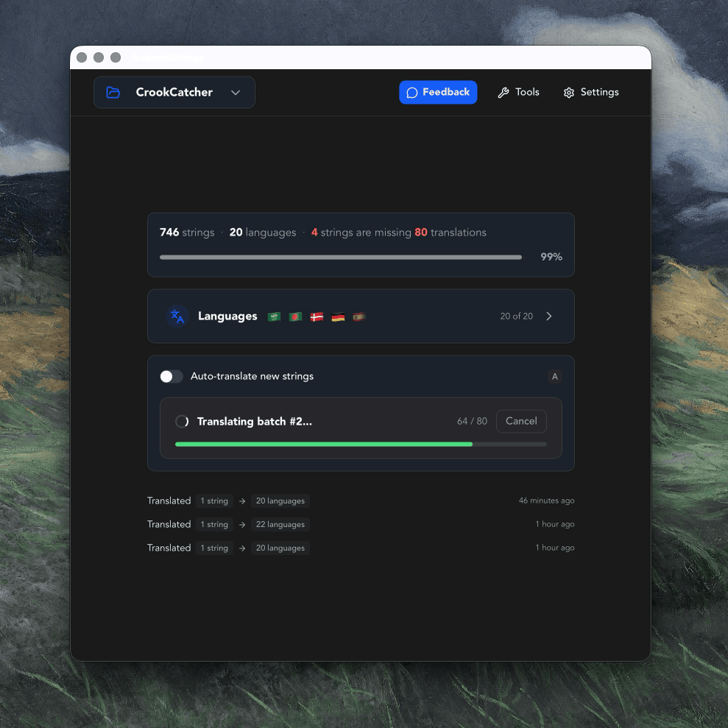Select the Germany flag icon
Image resolution: width=728 pixels, height=728 pixels.
pos(338,317)
